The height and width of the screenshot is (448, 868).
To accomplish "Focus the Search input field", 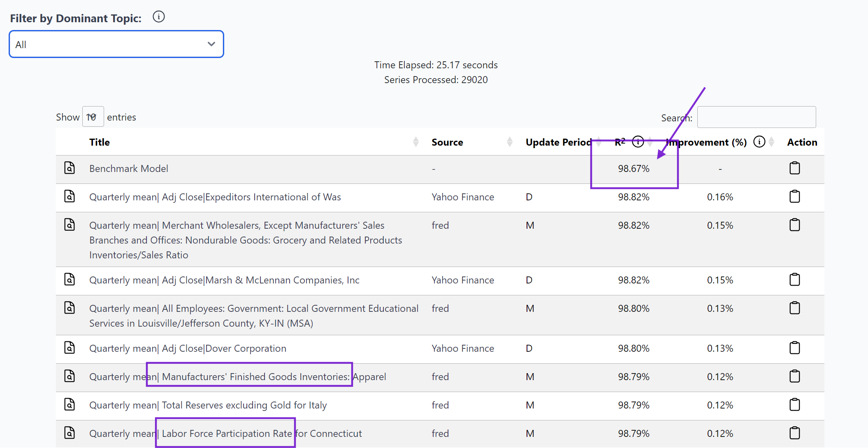I will 757,117.
